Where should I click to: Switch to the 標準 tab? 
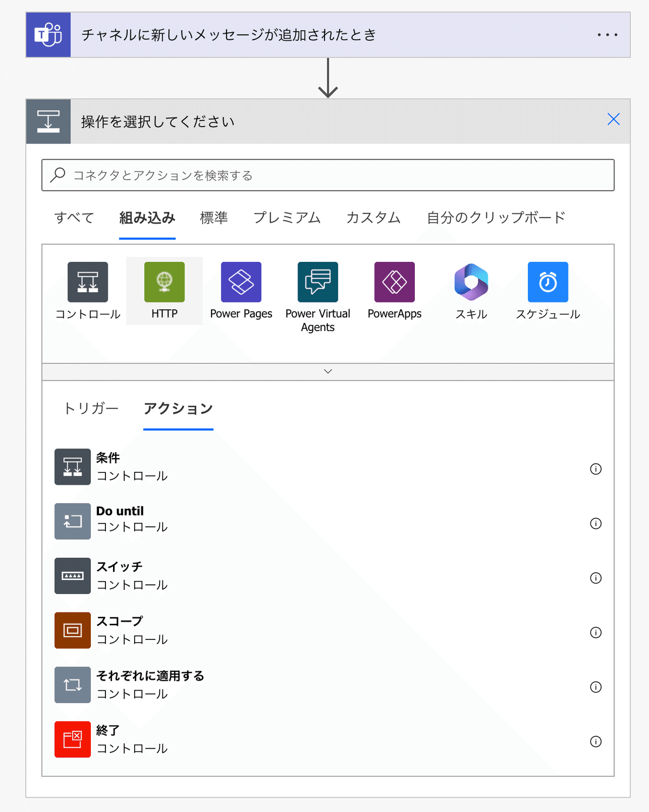pyautogui.click(x=214, y=217)
